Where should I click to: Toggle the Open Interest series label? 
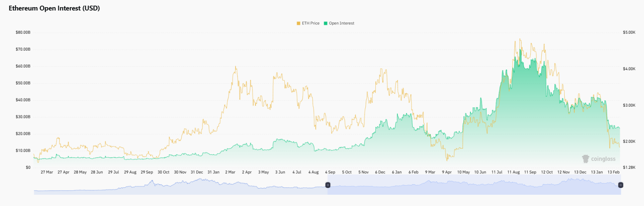tap(341, 23)
